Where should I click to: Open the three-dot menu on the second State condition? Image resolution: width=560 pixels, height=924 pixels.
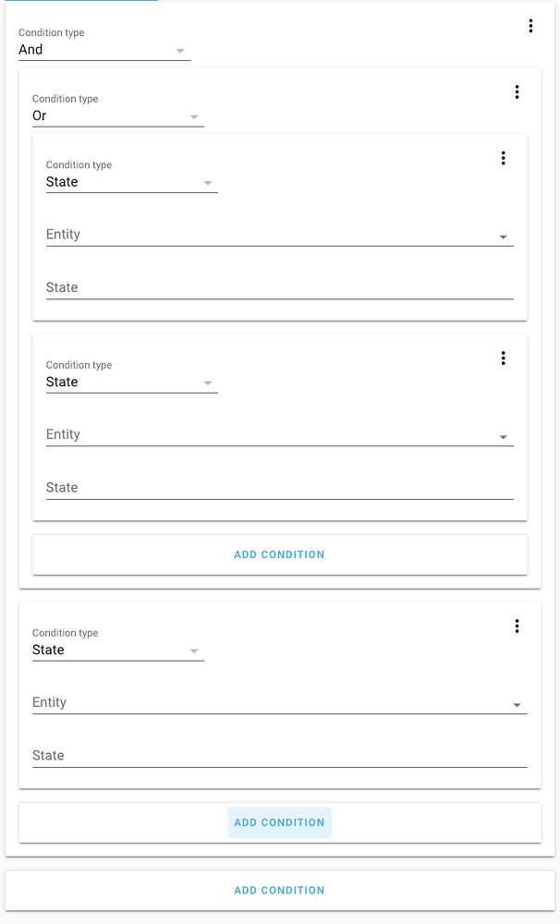pos(504,359)
